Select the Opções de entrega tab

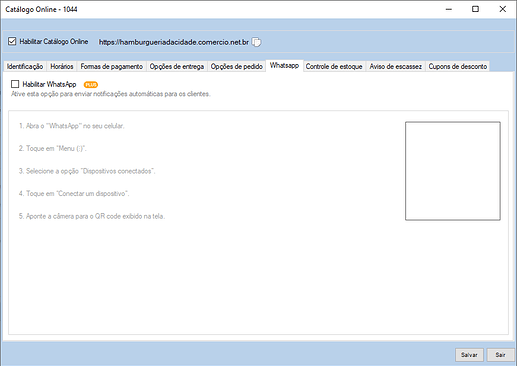click(177, 66)
